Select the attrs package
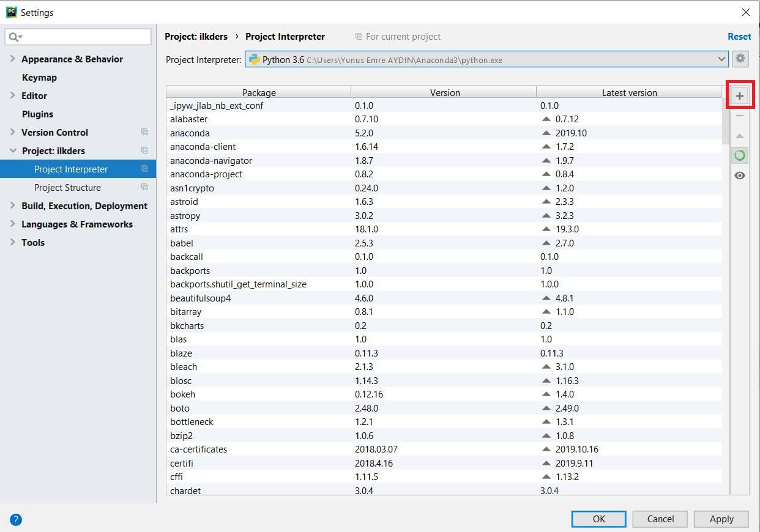This screenshot has height=532, width=760. 444,229
